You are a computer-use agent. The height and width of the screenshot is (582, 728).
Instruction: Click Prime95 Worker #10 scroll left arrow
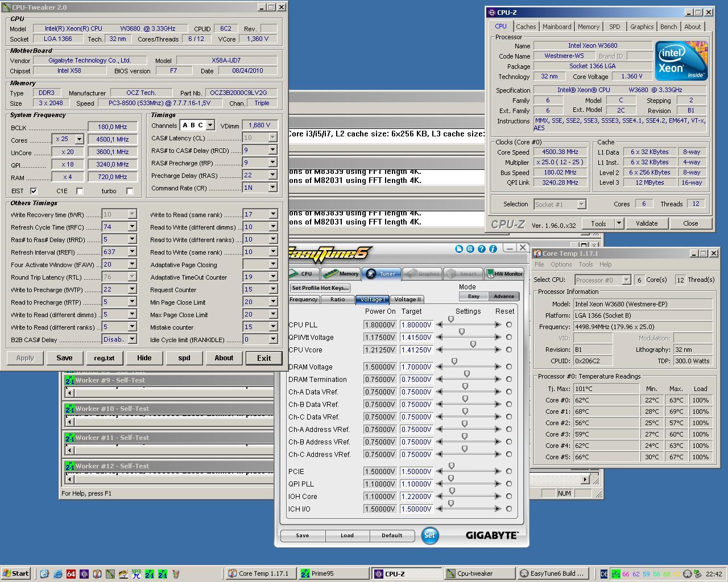71,421
